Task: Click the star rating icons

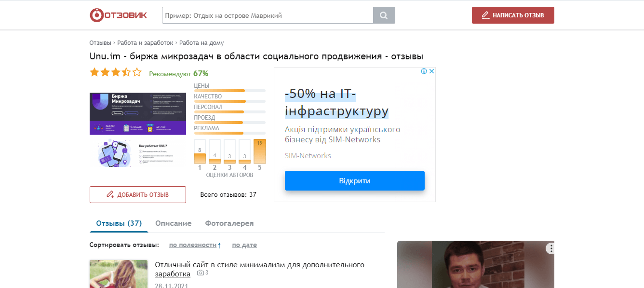Action: [116, 73]
